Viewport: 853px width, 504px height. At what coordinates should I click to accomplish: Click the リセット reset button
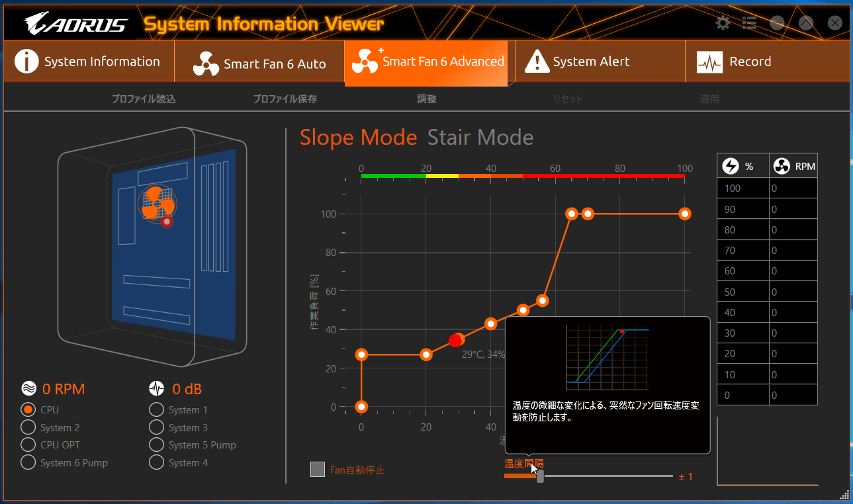(x=568, y=99)
